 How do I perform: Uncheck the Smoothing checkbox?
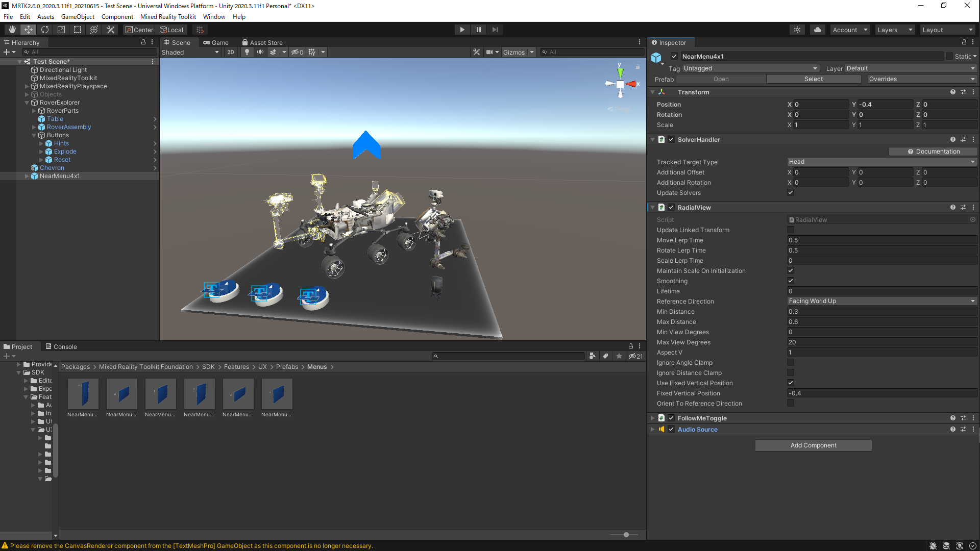coord(791,281)
